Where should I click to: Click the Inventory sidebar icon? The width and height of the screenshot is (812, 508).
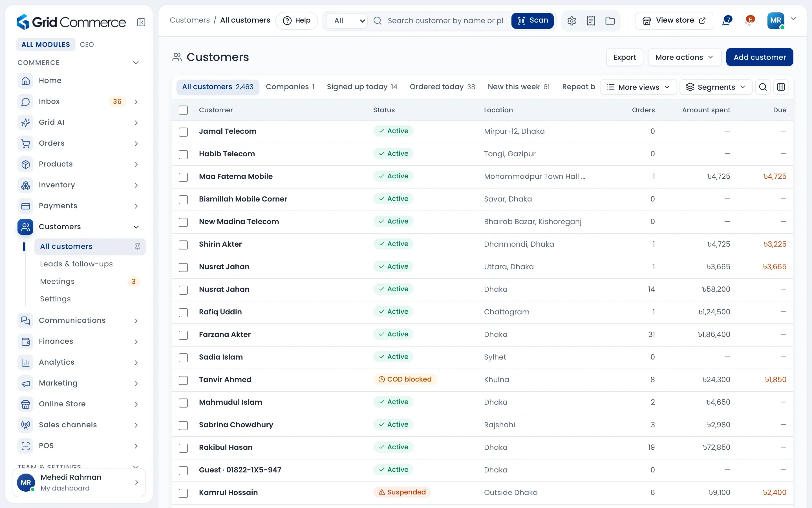(25, 185)
